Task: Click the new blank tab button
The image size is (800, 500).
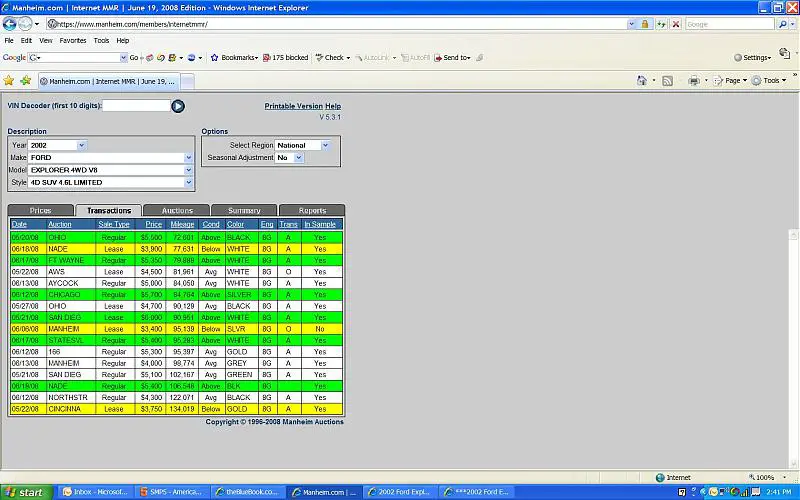Action: tap(187, 81)
